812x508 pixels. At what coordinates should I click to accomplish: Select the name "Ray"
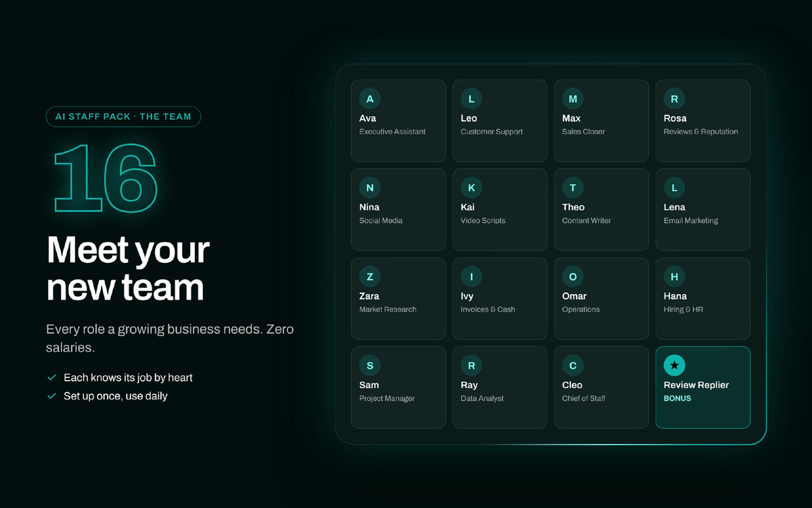click(469, 385)
